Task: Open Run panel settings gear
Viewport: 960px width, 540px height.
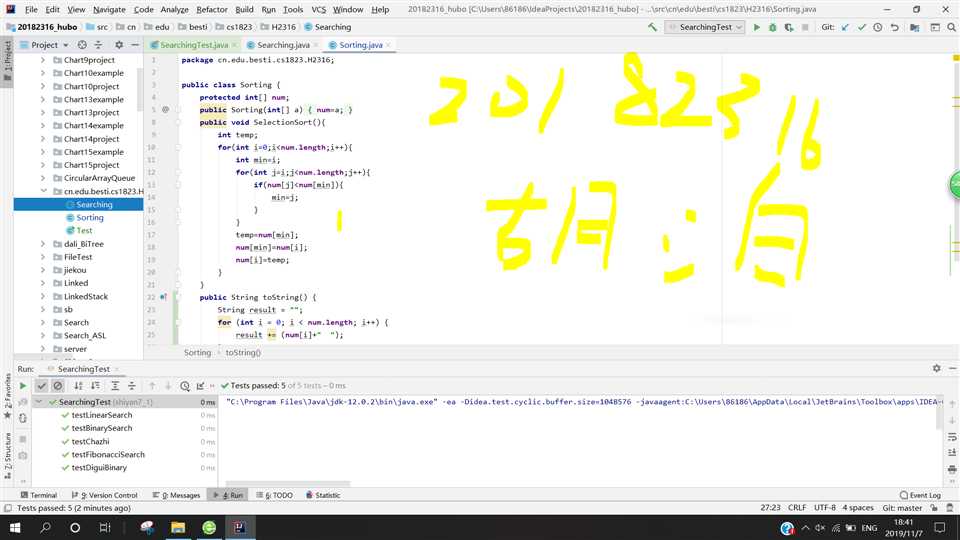Action: 937,368
